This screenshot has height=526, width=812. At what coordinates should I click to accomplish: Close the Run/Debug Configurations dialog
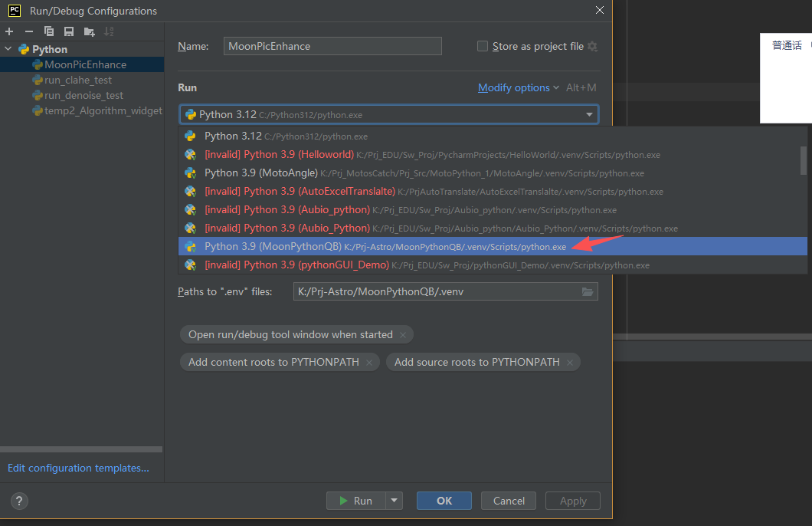(600, 11)
